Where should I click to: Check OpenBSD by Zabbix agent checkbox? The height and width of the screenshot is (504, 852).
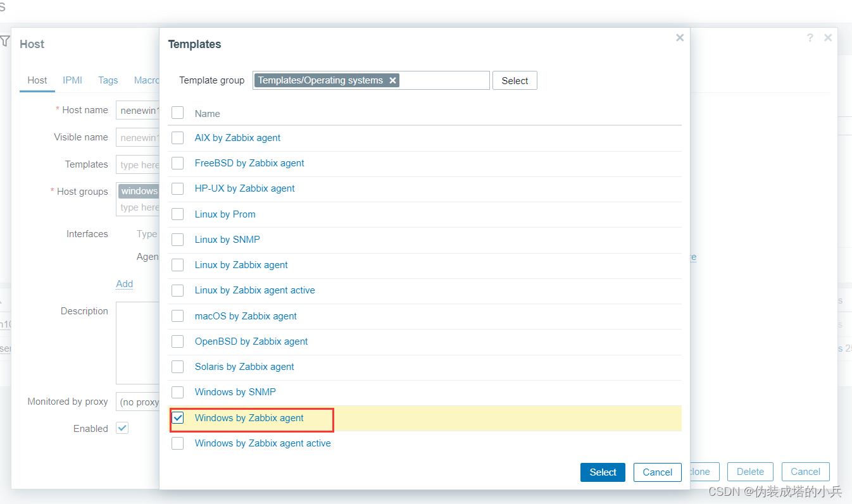click(178, 341)
